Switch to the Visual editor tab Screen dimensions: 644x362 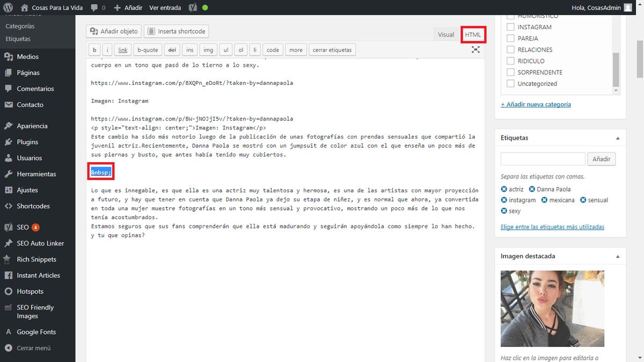click(445, 34)
